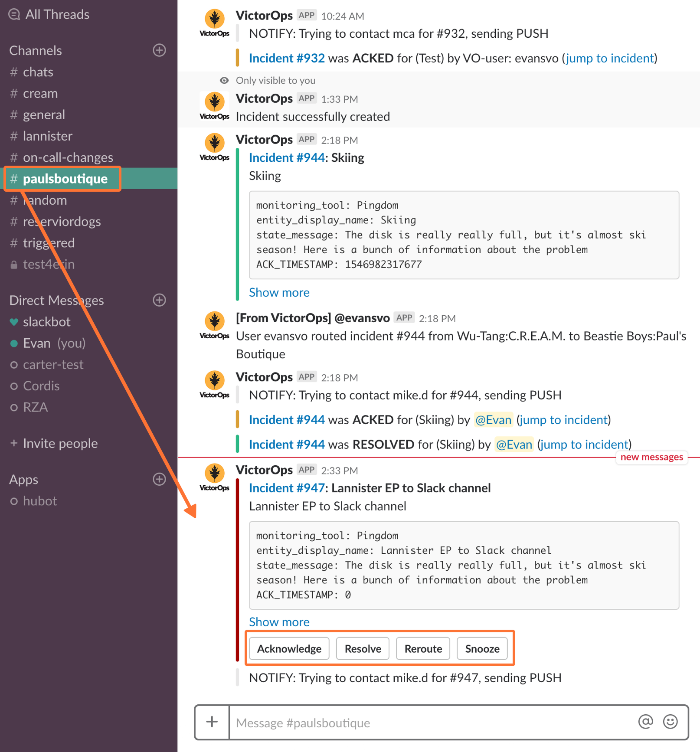Snooze incident #947

pyautogui.click(x=482, y=649)
